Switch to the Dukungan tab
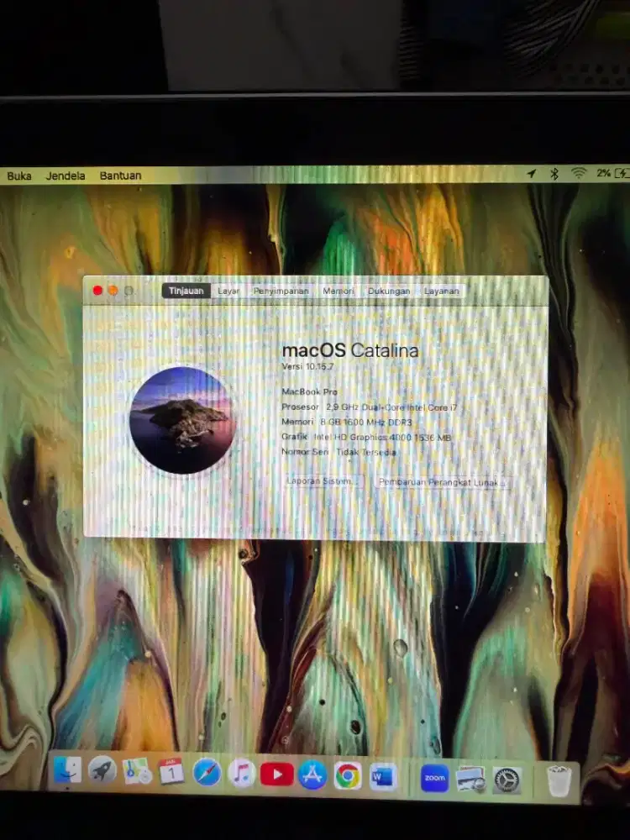The image size is (630, 840). click(389, 291)
